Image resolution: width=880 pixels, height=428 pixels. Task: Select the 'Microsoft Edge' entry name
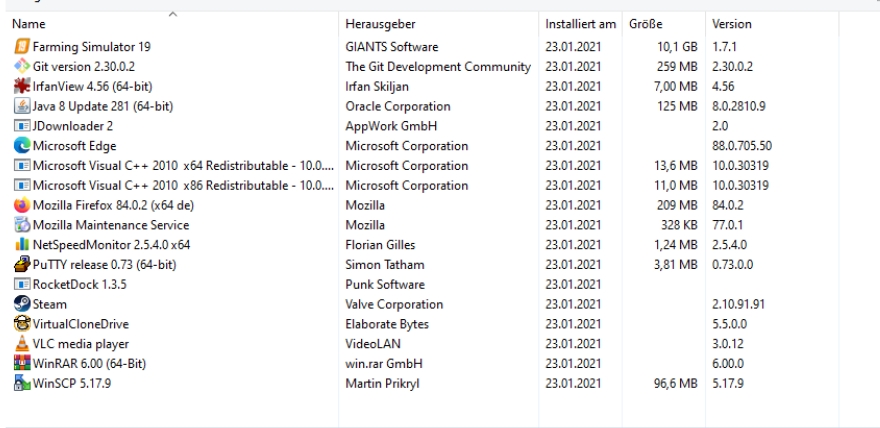74,146
